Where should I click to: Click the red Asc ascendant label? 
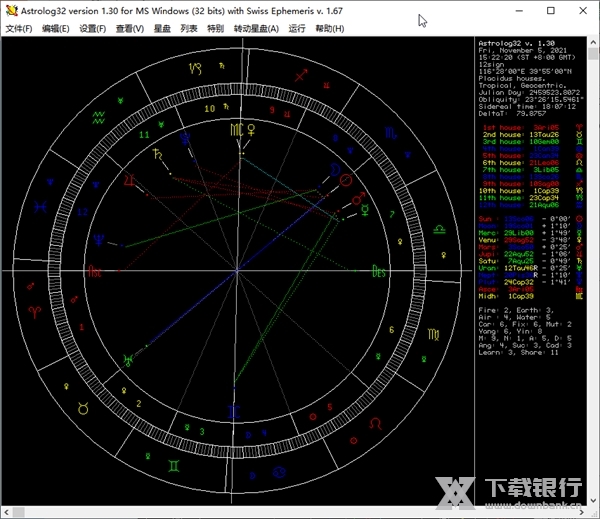point(95,271)
